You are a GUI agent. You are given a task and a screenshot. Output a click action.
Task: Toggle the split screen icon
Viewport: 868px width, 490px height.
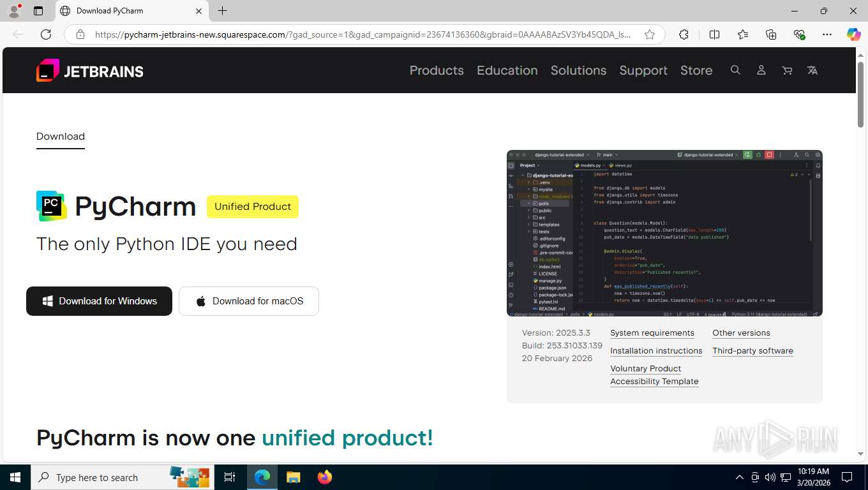tap(714, 34)
